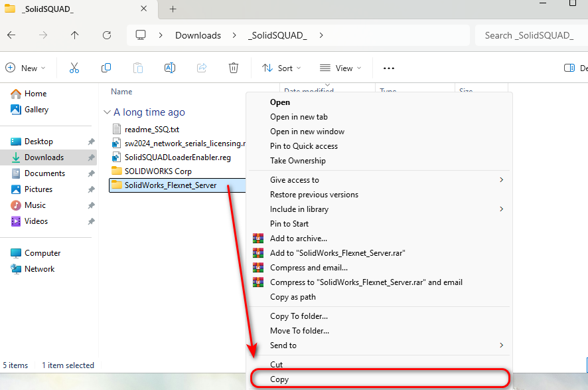Select SolidSQUADLoaderEnabler.reg file
The height and width of the screenshot is (390, 588).
click(178, 157)
